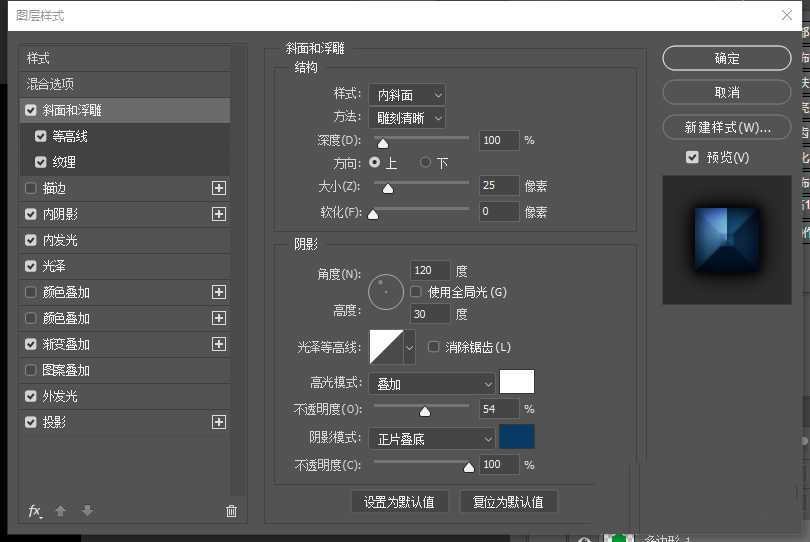
Task: Open the 高光模式 blend mode dropdown
Action: click(431, 383)
